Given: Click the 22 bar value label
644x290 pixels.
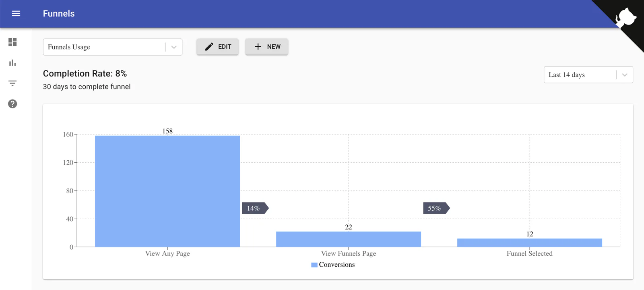Looking at the screenshot, I should pos(349,227).
